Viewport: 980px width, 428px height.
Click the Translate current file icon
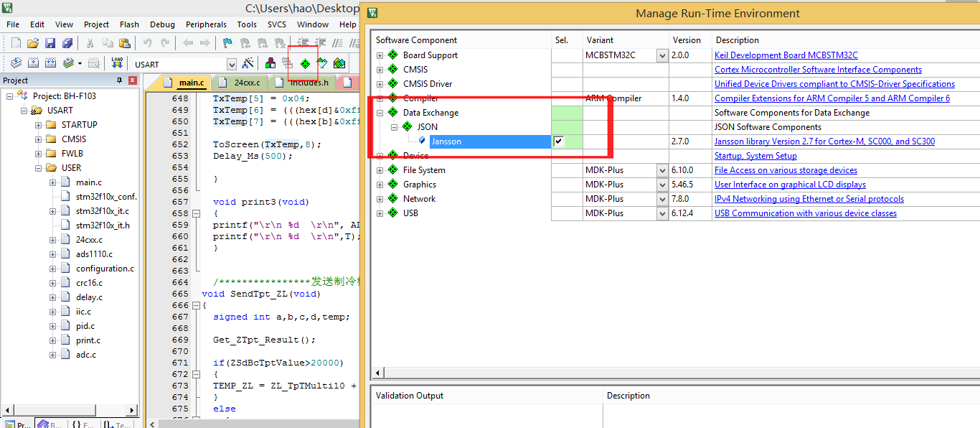coord(16,63)
